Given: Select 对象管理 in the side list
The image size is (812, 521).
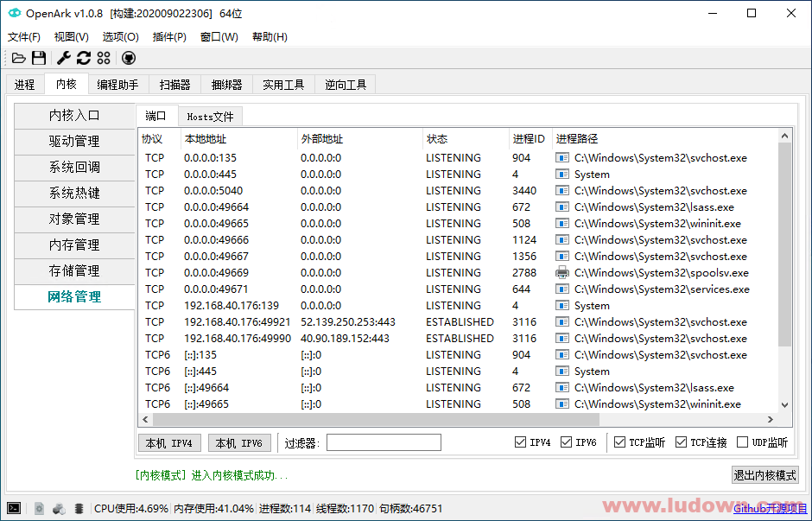Looking at the screenshot, I should [74, 219].
